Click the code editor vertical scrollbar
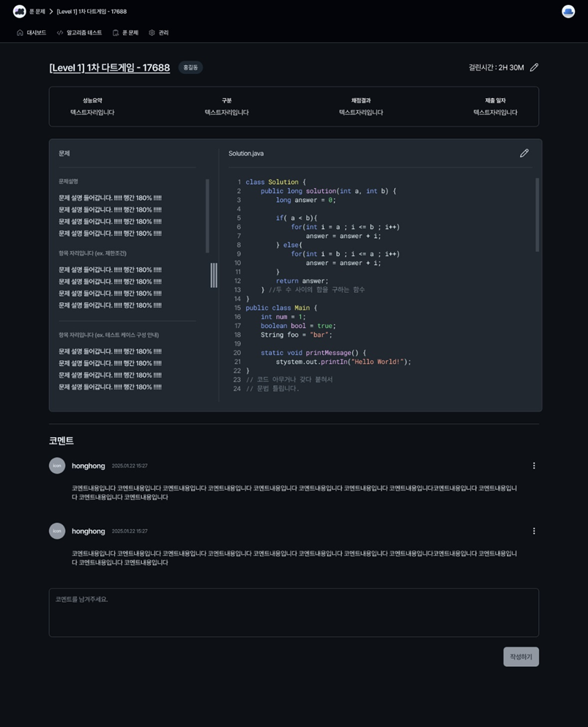The height and width of the screenshot is (727, 588). click(537, 215)
